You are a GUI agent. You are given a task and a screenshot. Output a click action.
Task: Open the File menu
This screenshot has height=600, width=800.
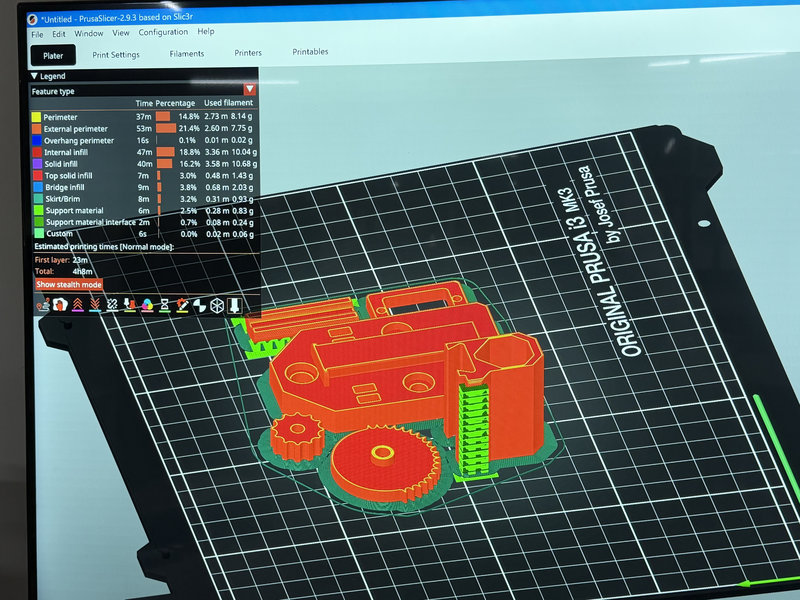(x=37, y=34)
